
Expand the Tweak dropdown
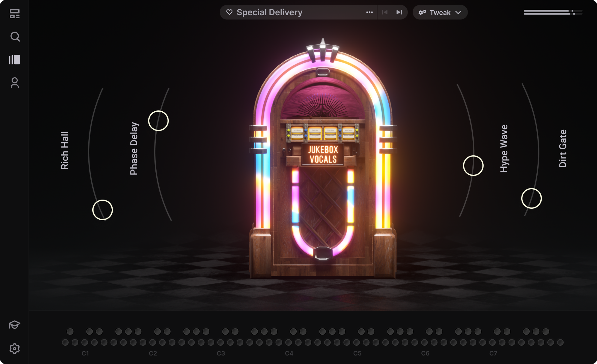point(440,12)
